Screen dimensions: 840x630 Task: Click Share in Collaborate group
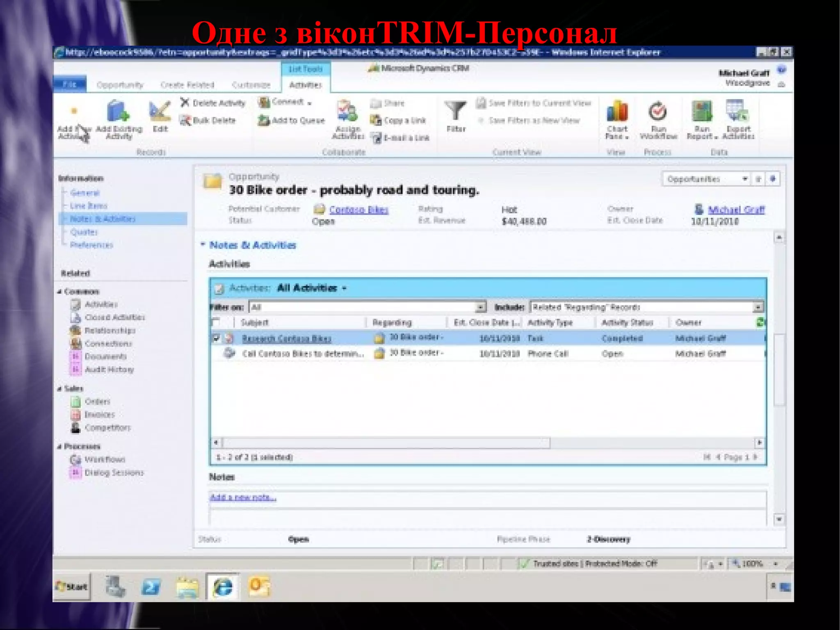388,103
